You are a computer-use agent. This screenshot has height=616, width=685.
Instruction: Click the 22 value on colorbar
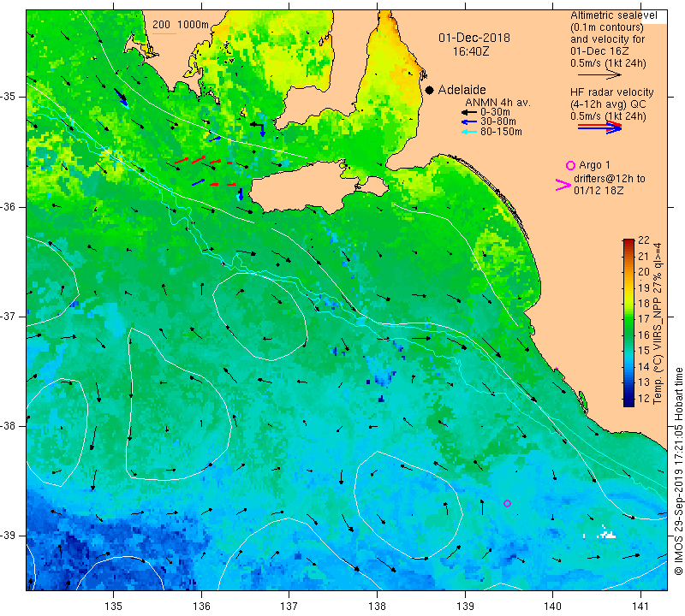[x=644, y=240]
